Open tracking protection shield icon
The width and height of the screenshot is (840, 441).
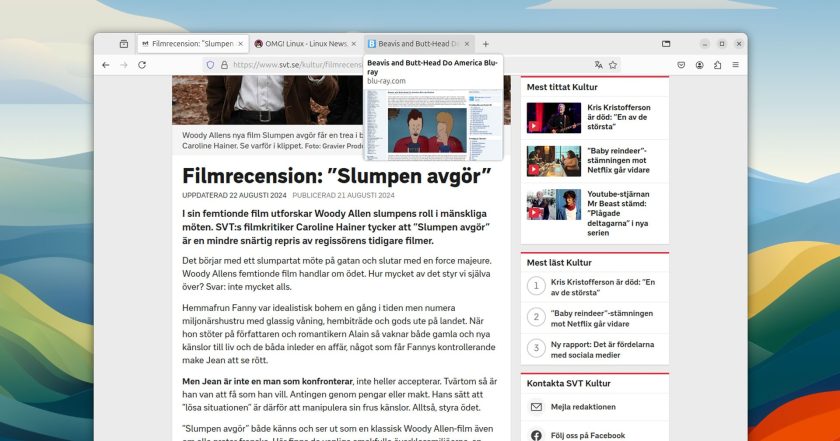click(211, 65)
